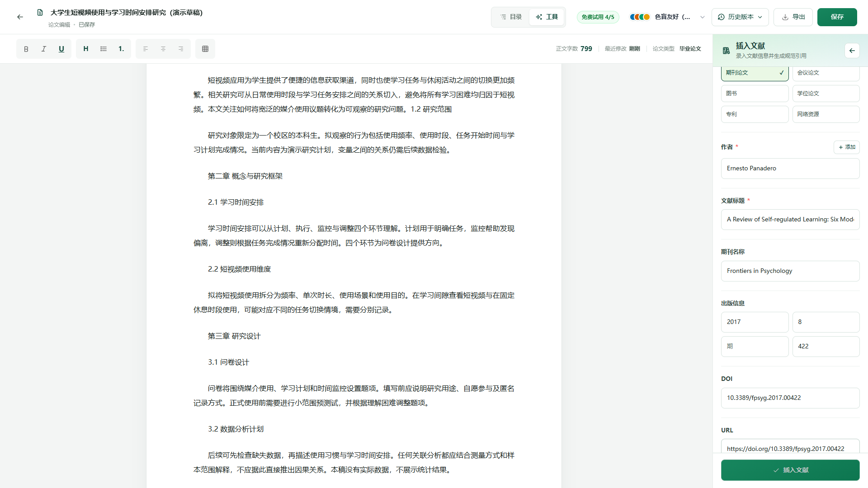The width and height of the screenshot is (868, 488).
Task: Save the document with 保存
Action: pos(837,17)
